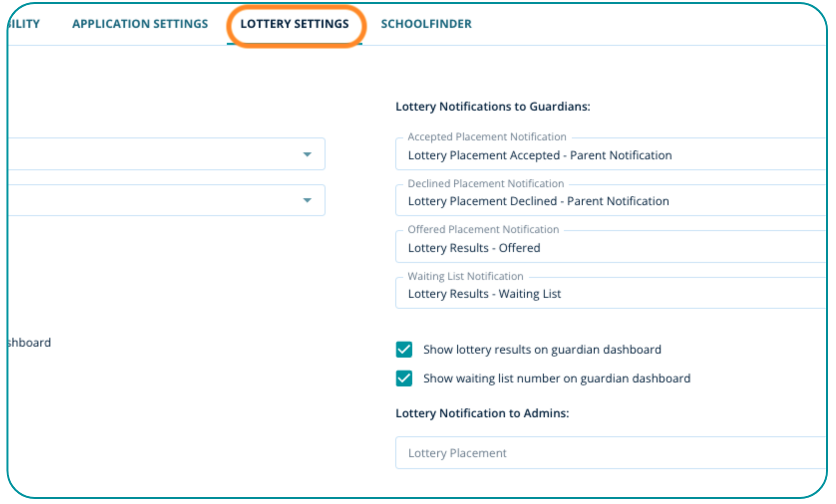Select the Lottery Settings tab
Screen dimensions: 836x504
pos(295,24)
